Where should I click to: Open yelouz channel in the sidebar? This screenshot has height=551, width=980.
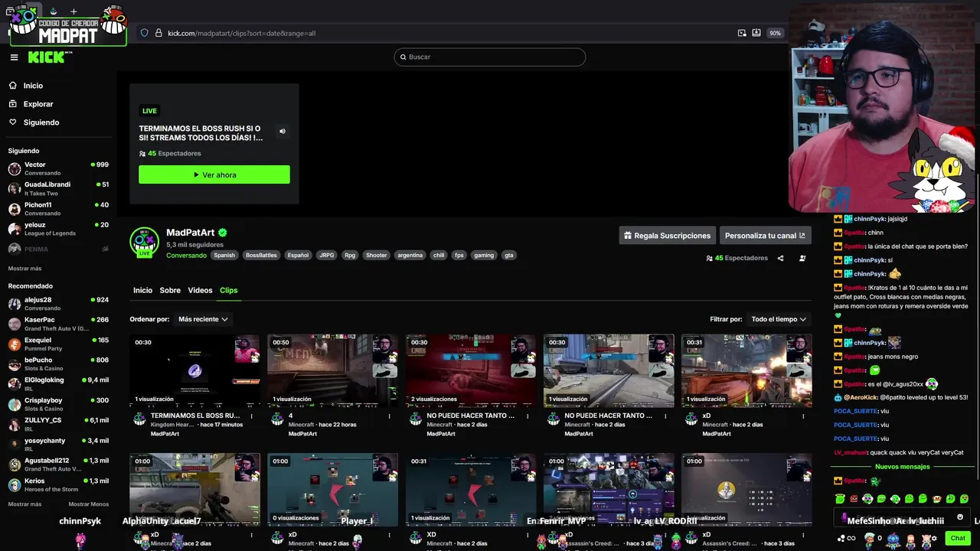click(60, 229)
